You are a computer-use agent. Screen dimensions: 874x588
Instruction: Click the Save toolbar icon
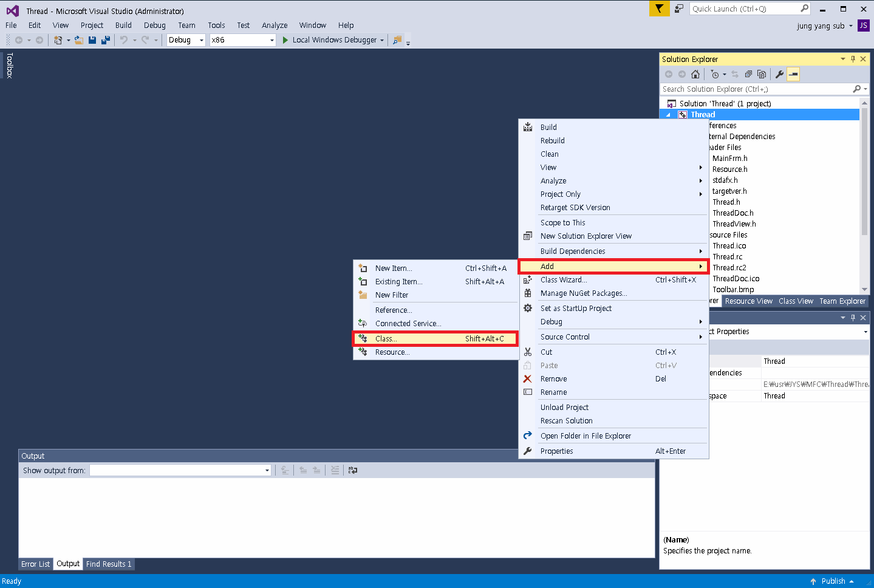(92, 40)
